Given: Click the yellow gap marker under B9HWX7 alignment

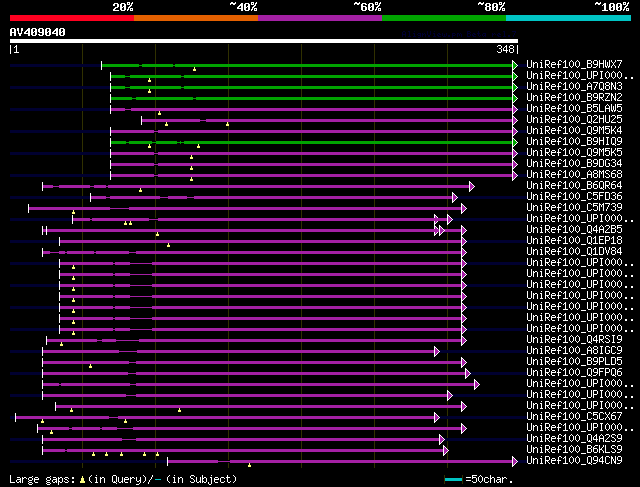Looking at the screenshot, I should pyautogui.click(x=194, y=69).
